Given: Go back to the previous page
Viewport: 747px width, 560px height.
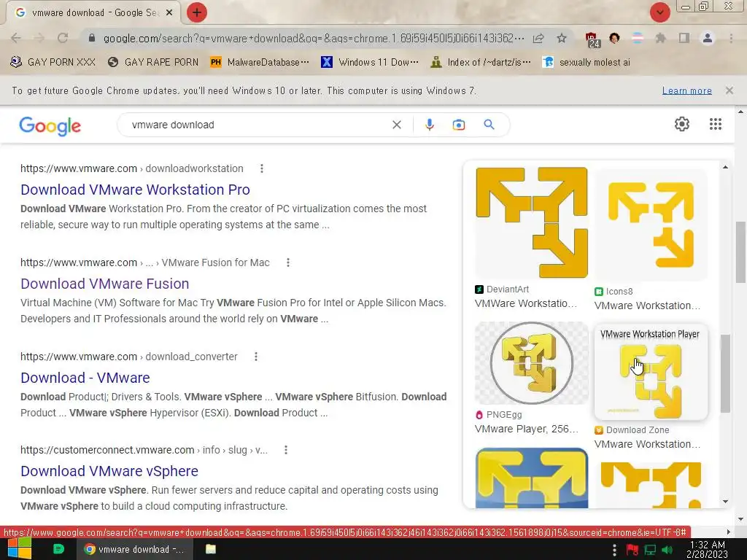Looking at the screenshot, I should point(16,38).
